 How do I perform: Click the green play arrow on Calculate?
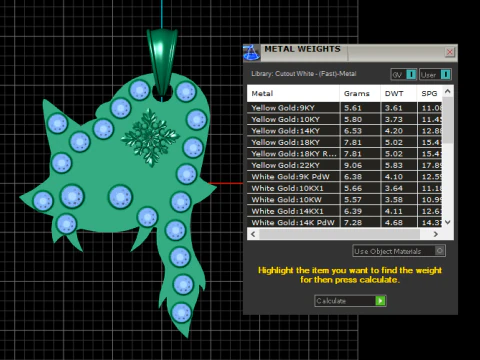coord(380,301)
